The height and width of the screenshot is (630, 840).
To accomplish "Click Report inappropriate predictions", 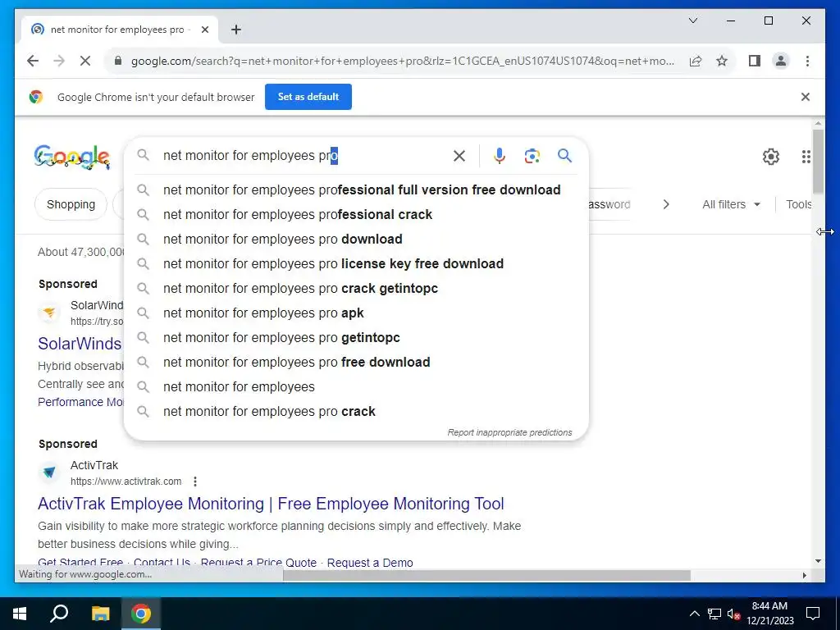I will [509, 432].
